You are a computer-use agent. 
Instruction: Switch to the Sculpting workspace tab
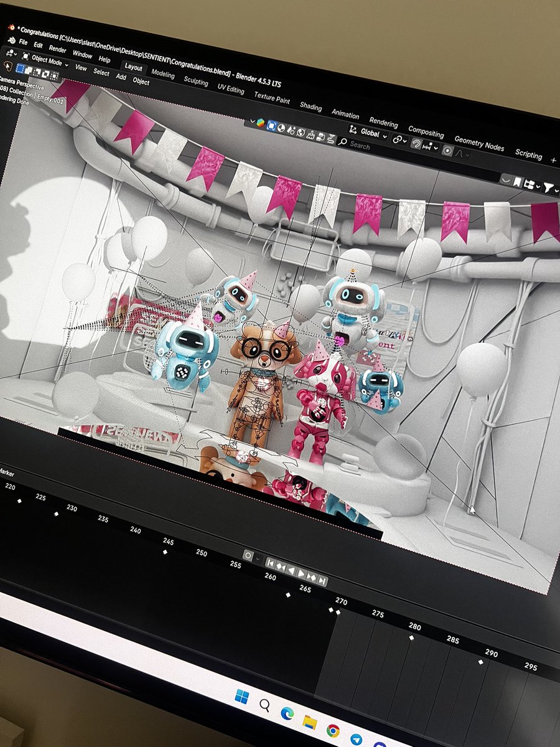[196, 82]
